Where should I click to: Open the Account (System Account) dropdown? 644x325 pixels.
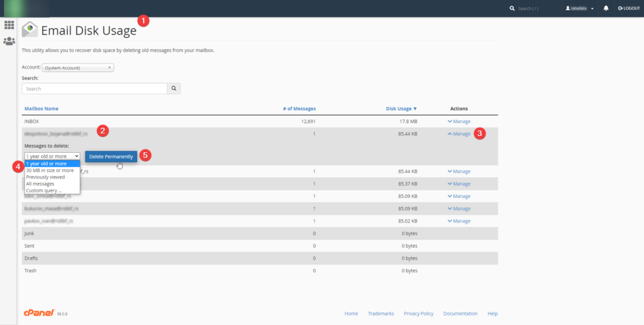pos(78,68)
